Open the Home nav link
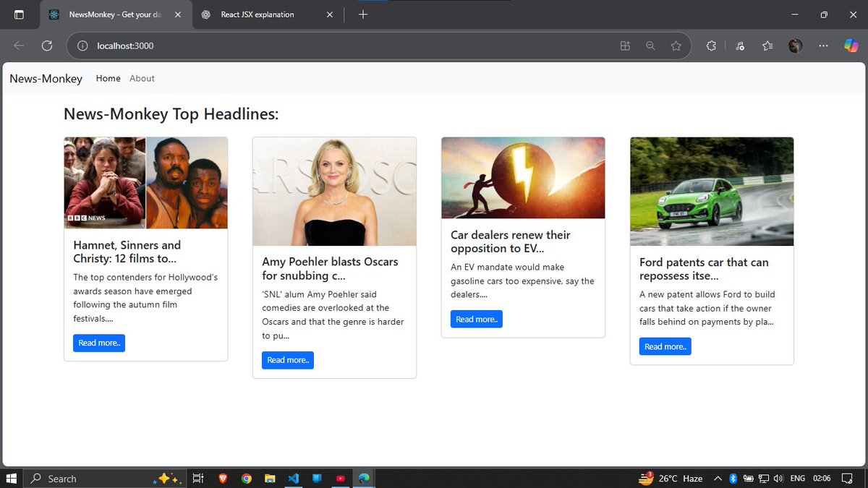Viewport: 868px width, 488px height. pos(109,78)
